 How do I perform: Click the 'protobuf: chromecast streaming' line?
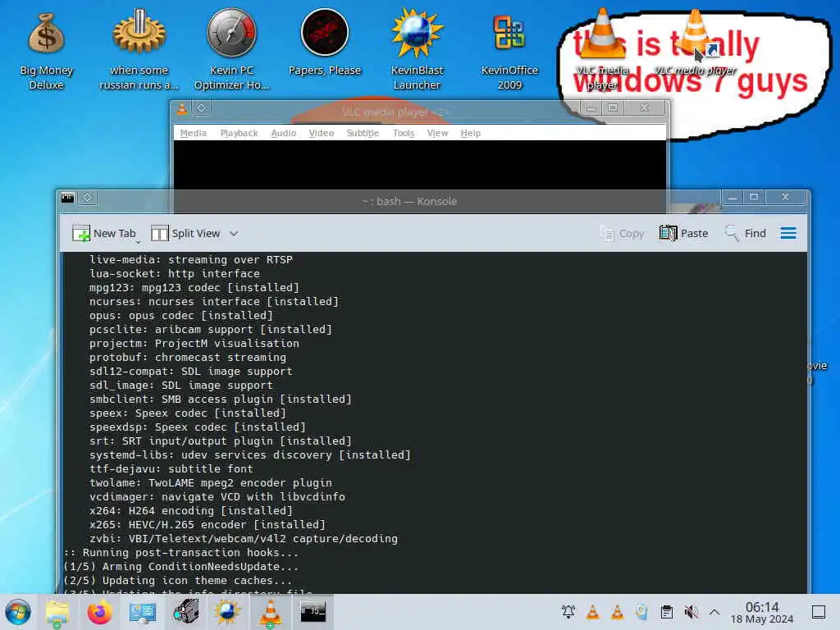click(x=188, y=357)
